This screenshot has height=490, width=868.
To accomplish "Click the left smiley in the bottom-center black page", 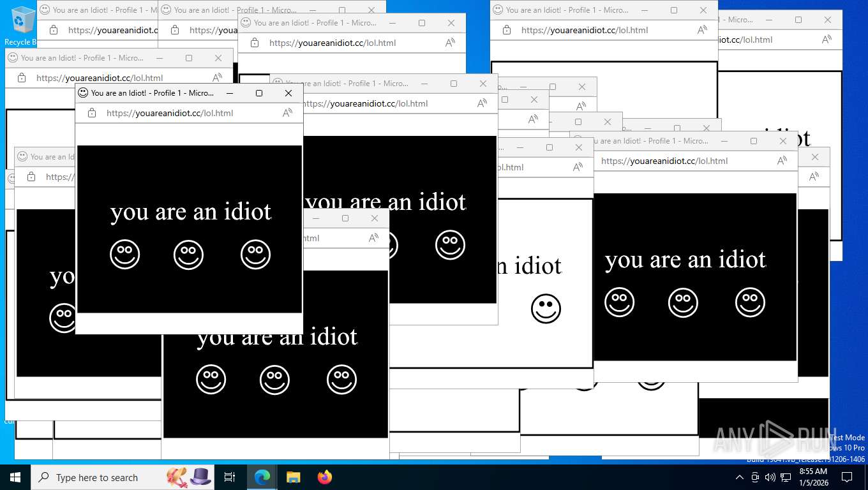I will coord(211,380).
